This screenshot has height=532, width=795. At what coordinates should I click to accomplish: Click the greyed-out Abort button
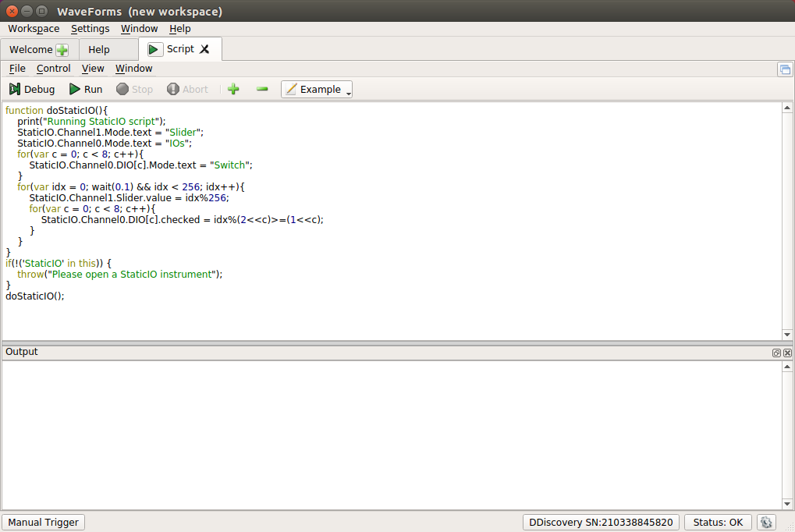tap(187, 89)
